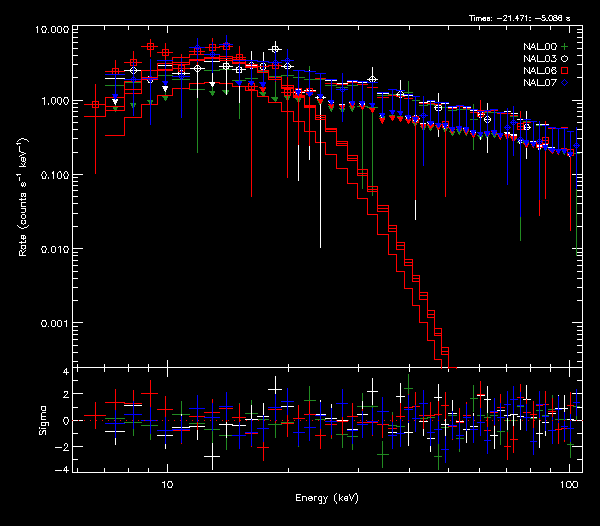The image size is (600, 526).
Task: Click the green plus marker for NAI_00
Action: click(x=564, y=47)
